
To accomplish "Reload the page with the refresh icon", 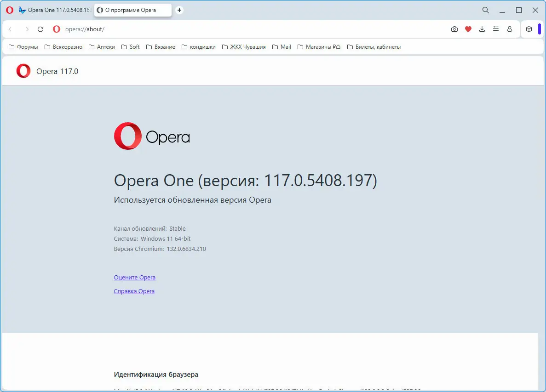I will (x=40, y=28).
